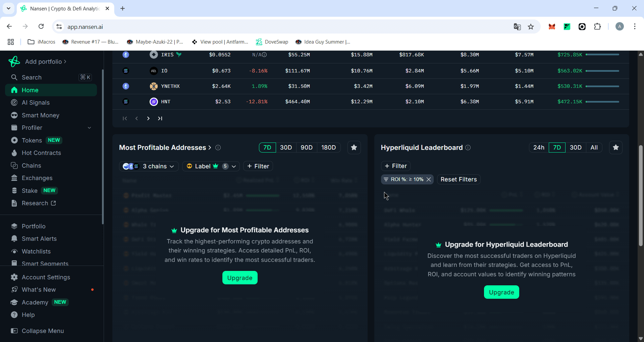Click the Nansen logo icon in sidebar
644x342 pixels.
pos(14,61)
